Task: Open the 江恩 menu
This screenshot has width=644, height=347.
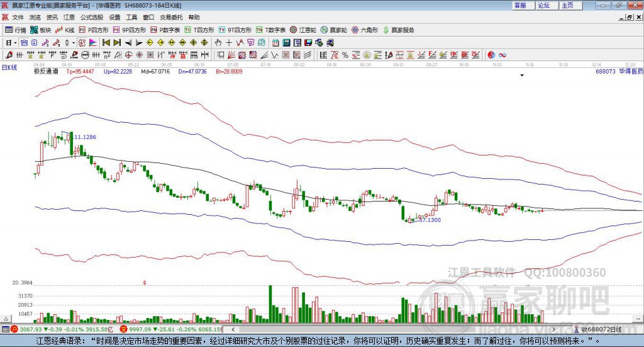Action: coord(69,18)
